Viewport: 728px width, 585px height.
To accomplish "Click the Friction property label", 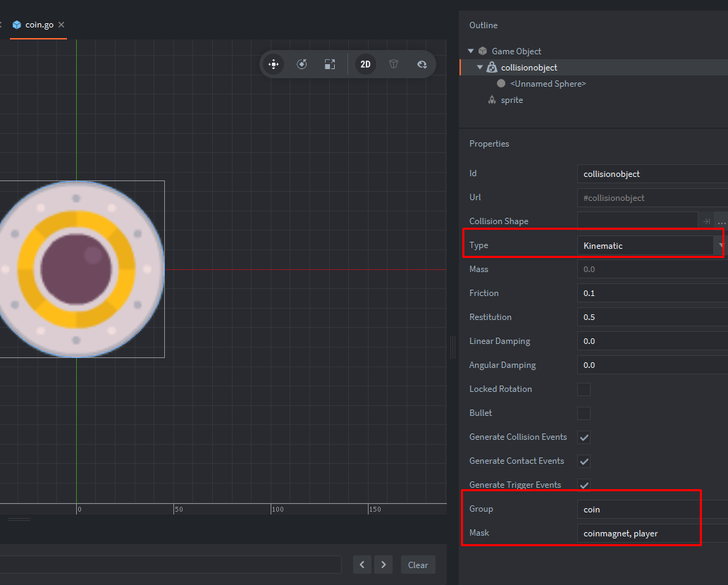I will (483, 293).
